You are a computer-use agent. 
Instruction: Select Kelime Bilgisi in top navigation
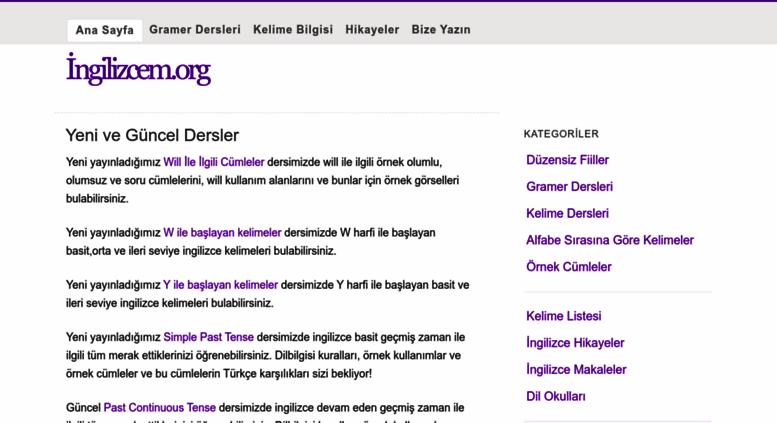(293, 30)
